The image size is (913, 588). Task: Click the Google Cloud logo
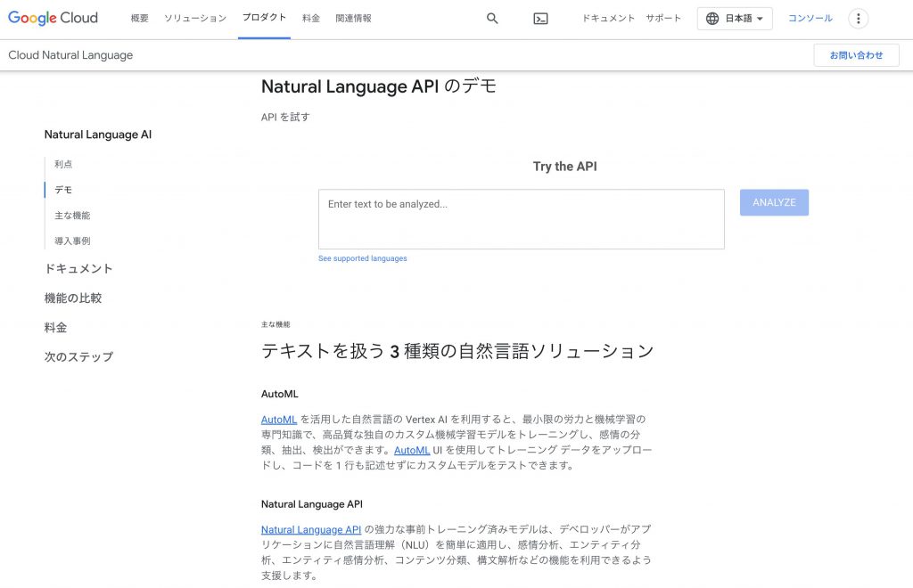pos(53,18)
